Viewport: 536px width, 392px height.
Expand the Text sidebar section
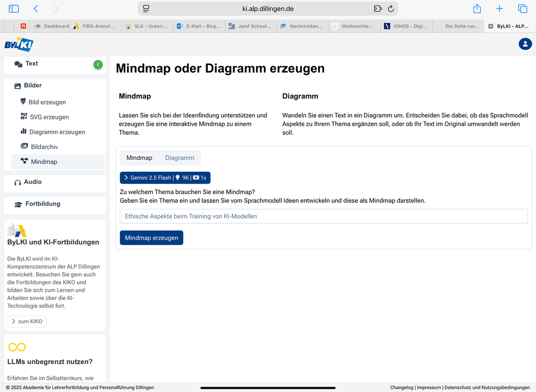click(x=32, y=64)
